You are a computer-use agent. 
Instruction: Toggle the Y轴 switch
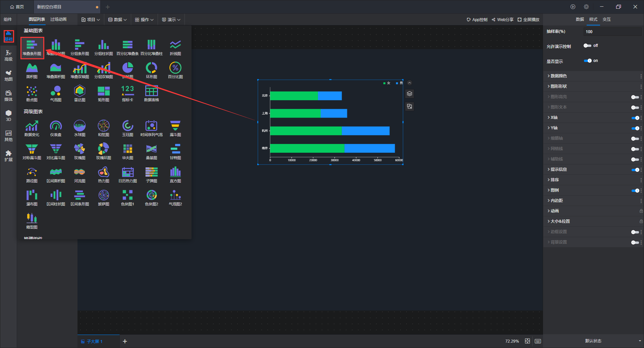point(635,128)
